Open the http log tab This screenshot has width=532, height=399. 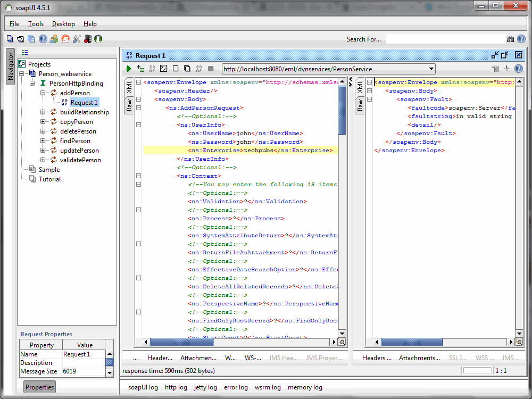pos(176,387)
